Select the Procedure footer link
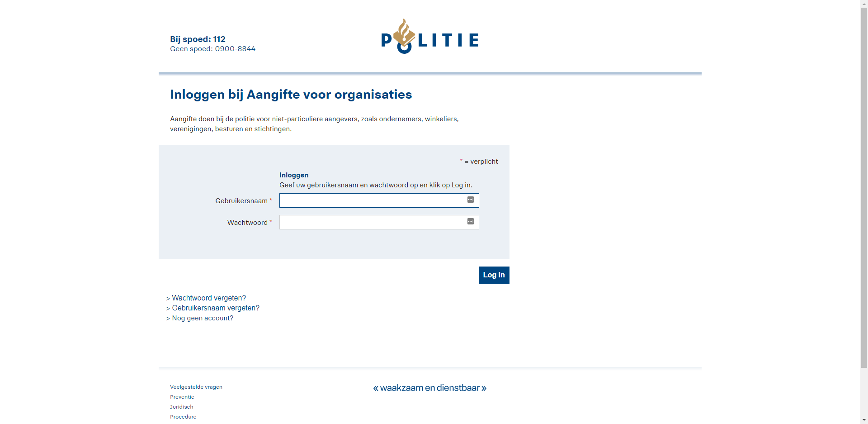Image resolution: width=868 pixels, height=424 pixels. [x=183, y=417]
